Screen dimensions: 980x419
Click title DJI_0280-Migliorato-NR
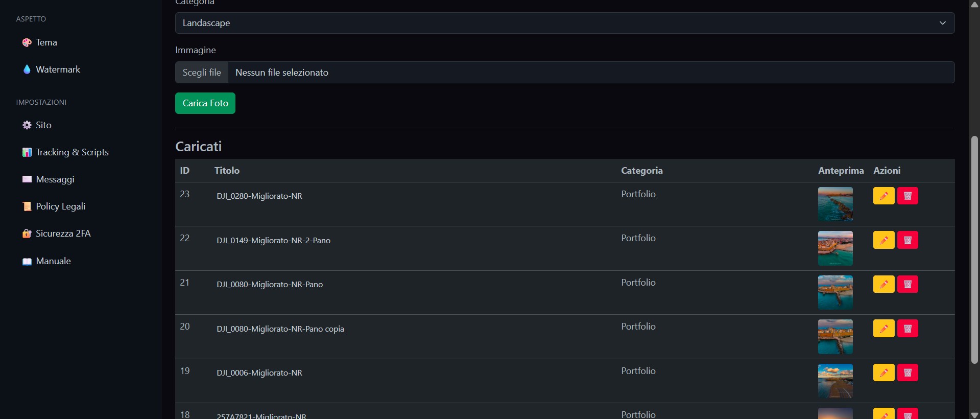(x=259, y=196)
